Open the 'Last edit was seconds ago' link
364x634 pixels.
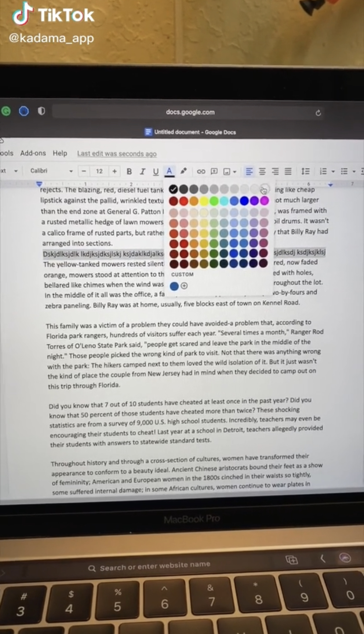pos(117,154)
